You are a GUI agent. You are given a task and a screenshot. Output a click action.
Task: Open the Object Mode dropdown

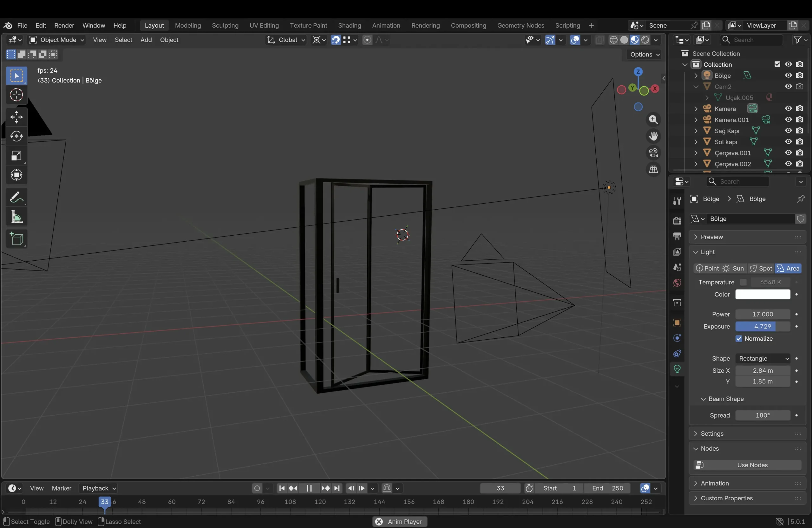[x=57, y=40]
